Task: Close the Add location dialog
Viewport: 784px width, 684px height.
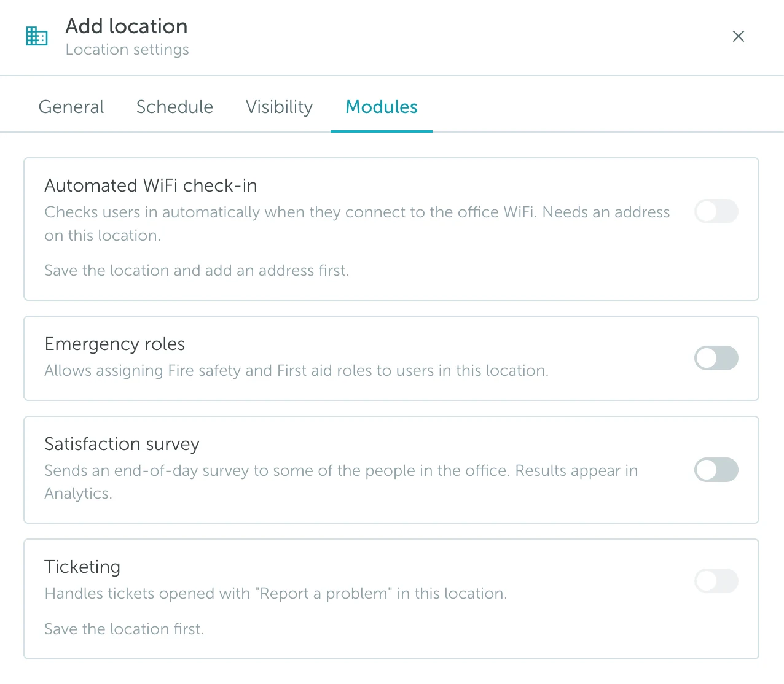Action: (x=739, y=36)
